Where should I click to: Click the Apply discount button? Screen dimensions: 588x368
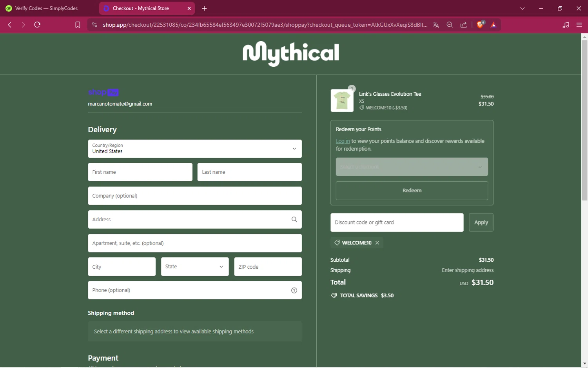pos(481,222)
